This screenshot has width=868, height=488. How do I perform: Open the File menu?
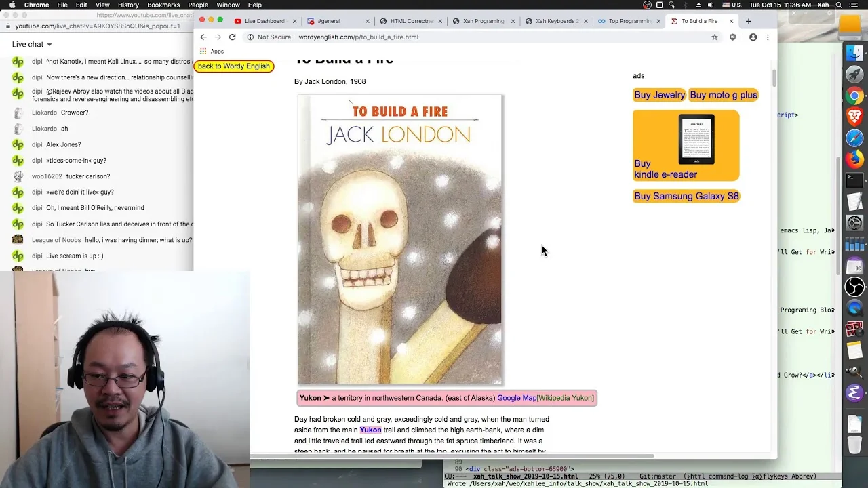point(62,5)
